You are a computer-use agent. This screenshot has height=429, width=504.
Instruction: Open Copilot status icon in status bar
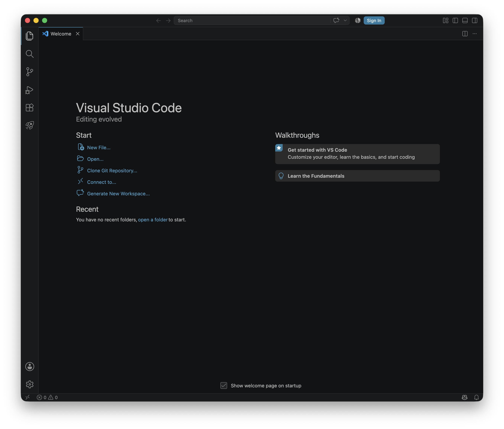465,397
